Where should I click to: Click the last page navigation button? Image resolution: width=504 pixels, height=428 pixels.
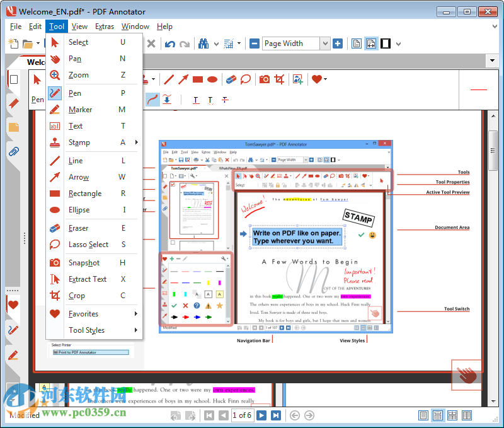coord(276,415)
